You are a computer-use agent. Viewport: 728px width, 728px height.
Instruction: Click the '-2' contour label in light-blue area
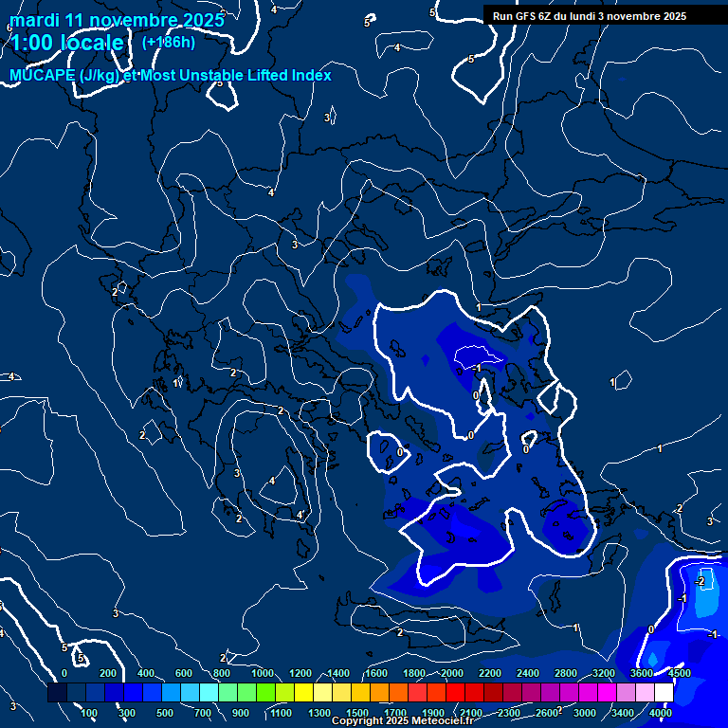tap(701, 580)
